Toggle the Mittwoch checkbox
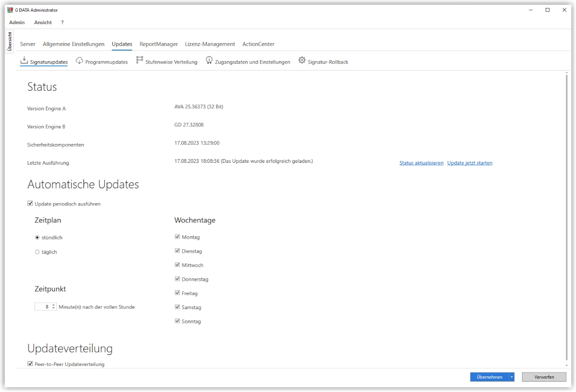Screen dimensions: 576x392 pos(178,265)
